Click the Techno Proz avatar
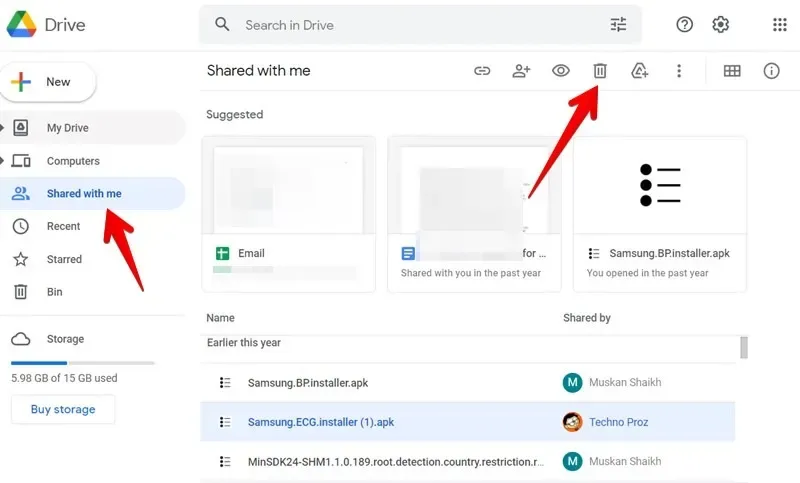This screenshot has width=800, height=483. pos(572,422)
